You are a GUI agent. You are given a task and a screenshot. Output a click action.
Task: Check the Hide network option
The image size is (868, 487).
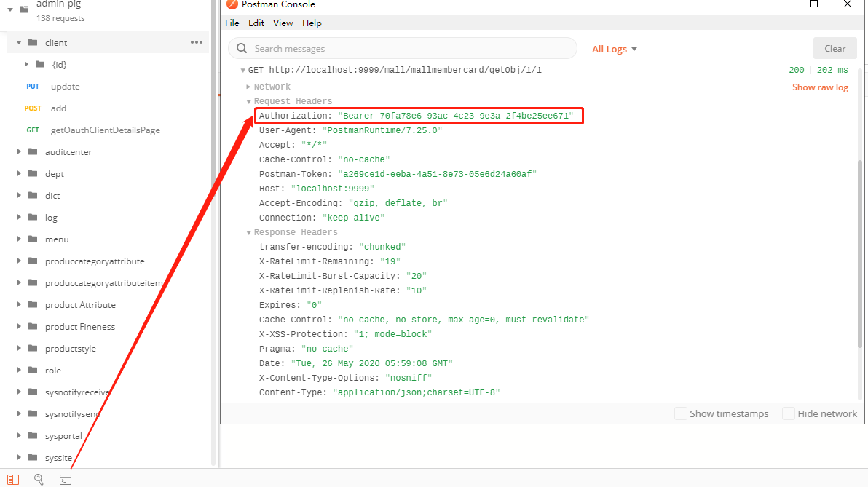[789, 413]
